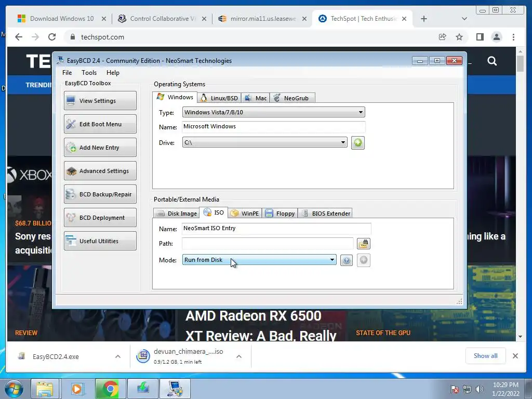Open BCD Deployment section
This screenshot has height=399, width=532.
100,218
